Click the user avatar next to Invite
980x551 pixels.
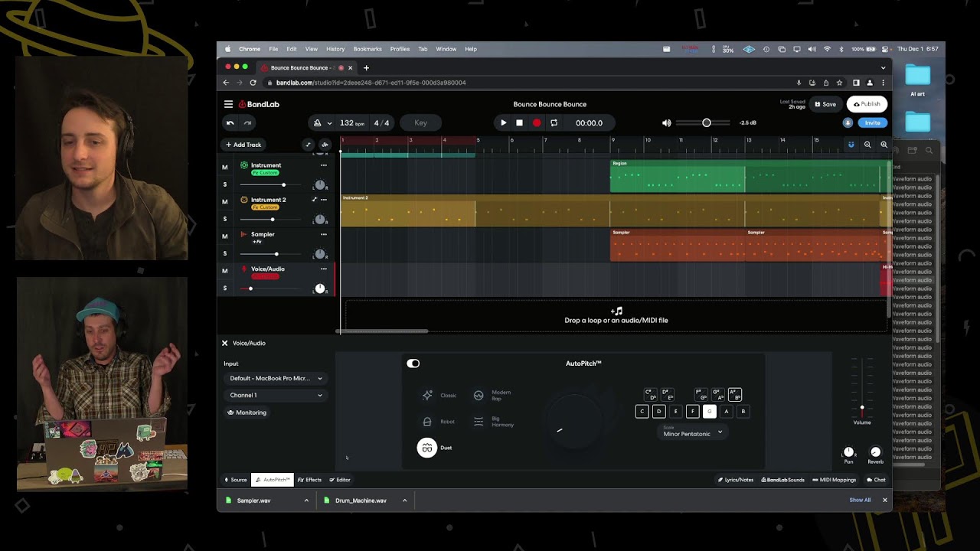tap(848, 122)
